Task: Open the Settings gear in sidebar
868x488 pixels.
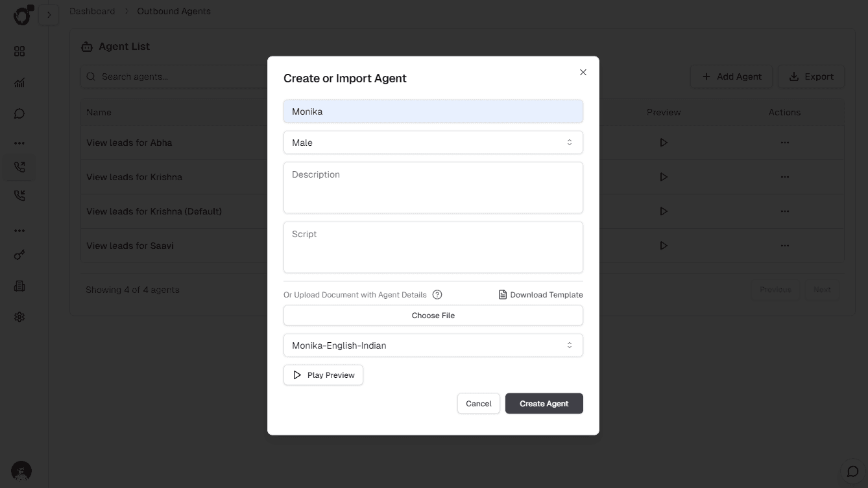Action: click(19, 316)
